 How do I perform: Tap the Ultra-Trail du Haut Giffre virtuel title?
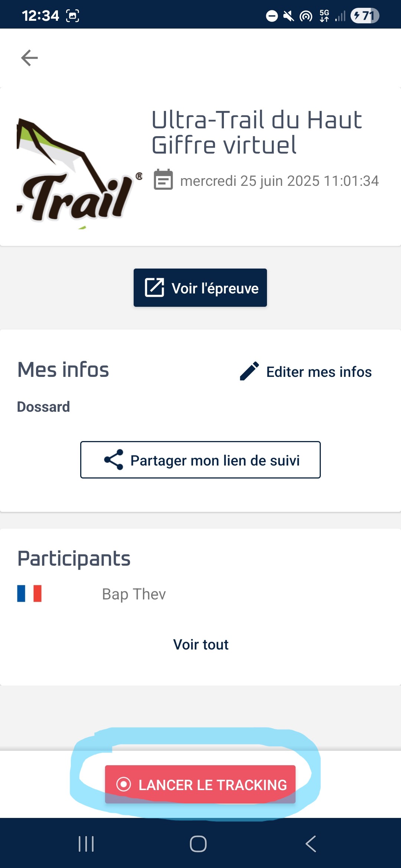(257, 132)
